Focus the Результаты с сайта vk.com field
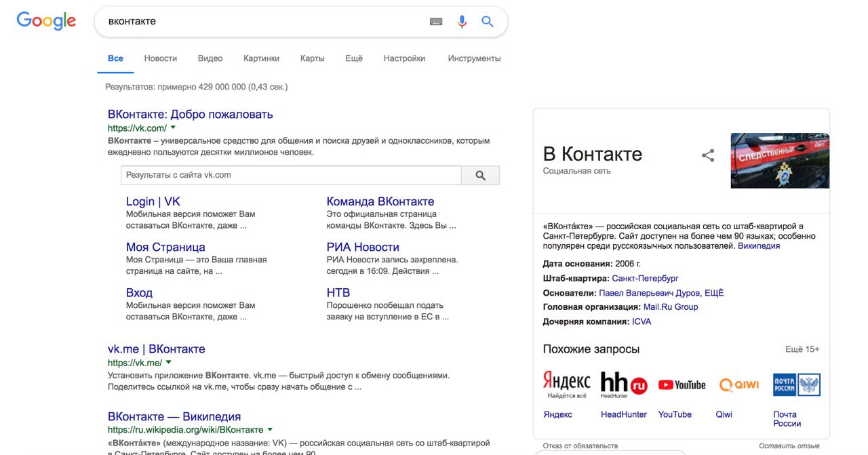The image size is (868, 455). [291, 175]
